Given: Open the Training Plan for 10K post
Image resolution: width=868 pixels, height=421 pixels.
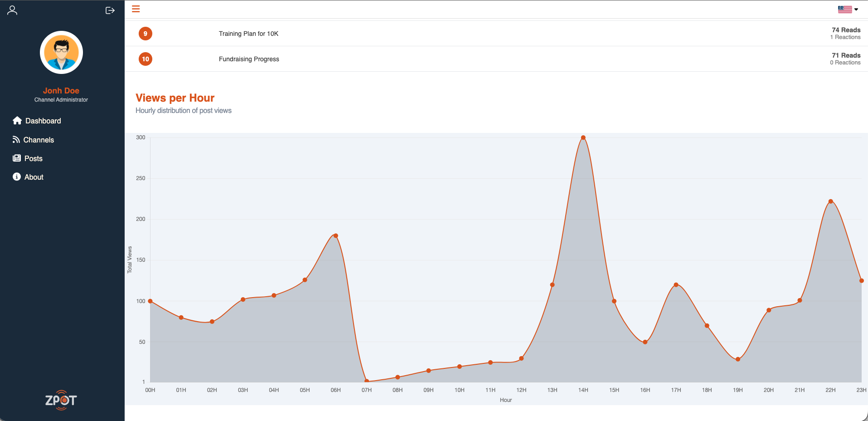Looking at the screenshot, I should click(248, 34).
